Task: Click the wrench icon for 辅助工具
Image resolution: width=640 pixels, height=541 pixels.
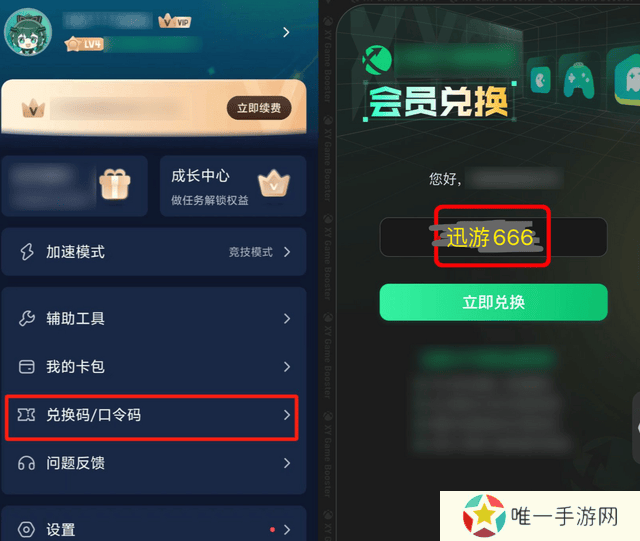Action: pyautogui.click(x=27, y=318)
